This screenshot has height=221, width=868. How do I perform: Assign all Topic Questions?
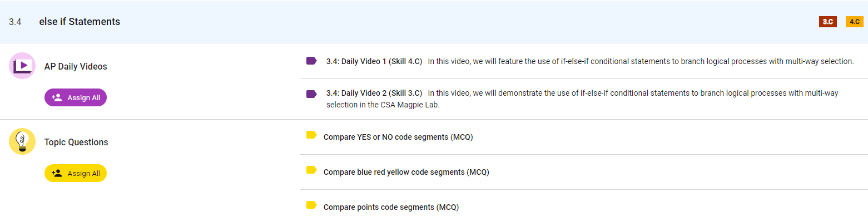tap(76, 173)
